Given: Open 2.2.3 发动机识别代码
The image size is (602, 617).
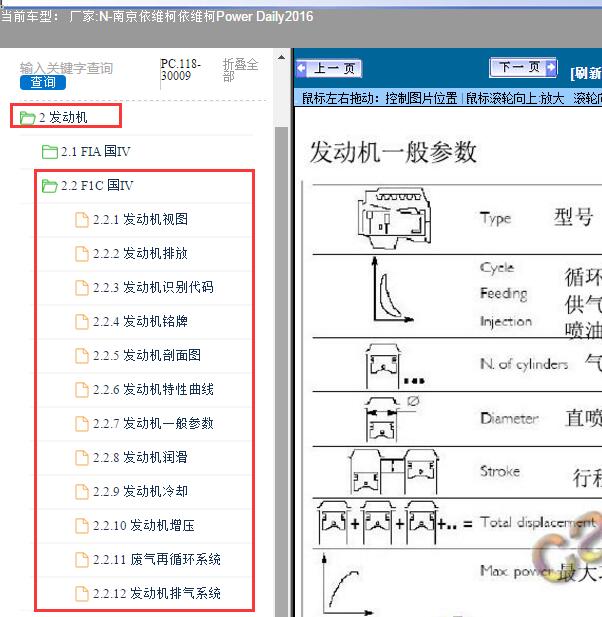Looking at the screenshot, I should coord(153,287).
